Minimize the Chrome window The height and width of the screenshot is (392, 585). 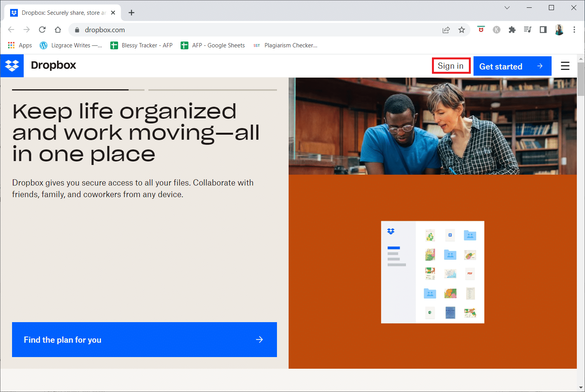(529, 8)
